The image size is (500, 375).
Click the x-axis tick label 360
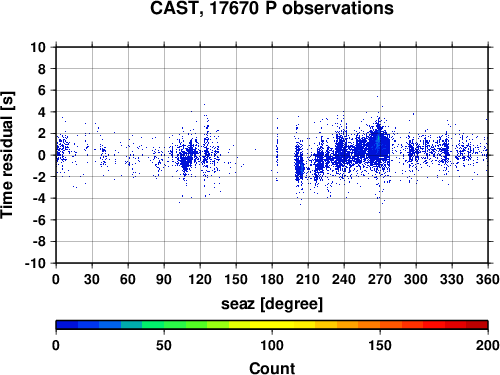[488, 279]
